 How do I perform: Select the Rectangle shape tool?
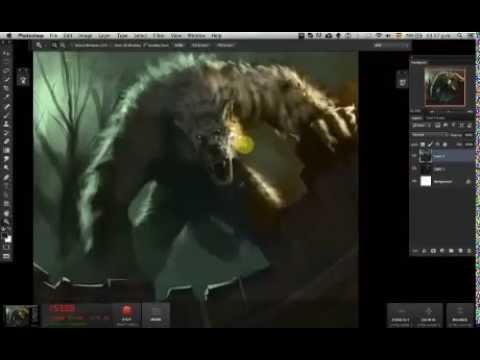pos(6,204)
